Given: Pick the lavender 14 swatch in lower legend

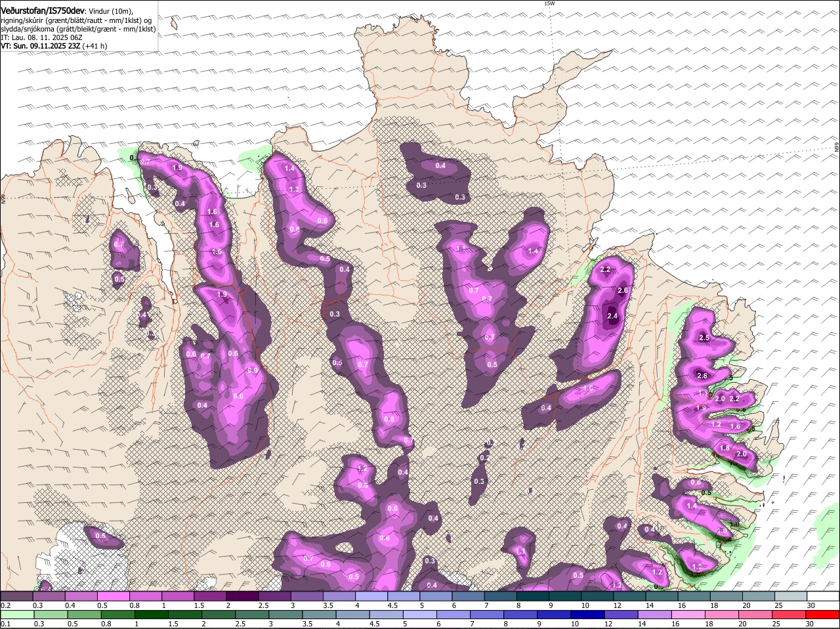Looking at the screenshot, I should pyautogui.click(x=655, y=615).
